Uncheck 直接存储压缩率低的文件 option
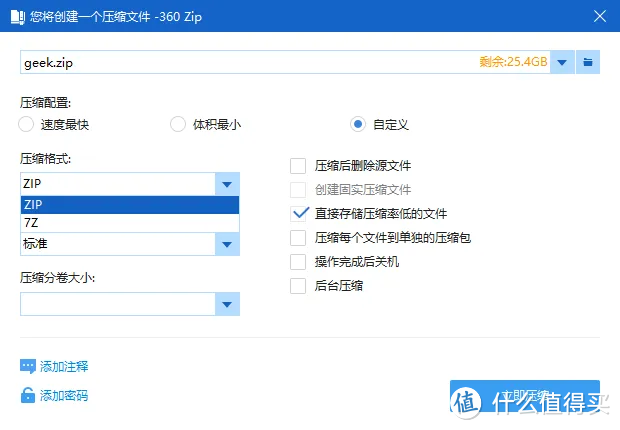 tap(298, 214)
